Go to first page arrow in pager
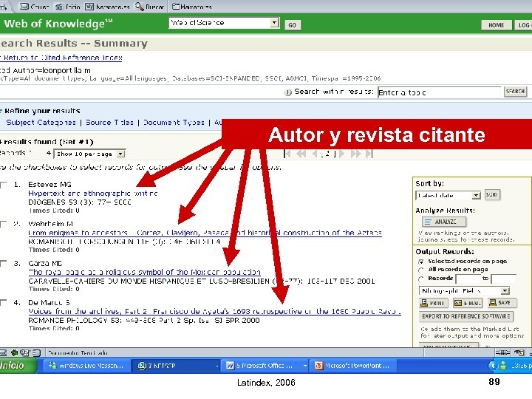 click(x=287, y=154)
